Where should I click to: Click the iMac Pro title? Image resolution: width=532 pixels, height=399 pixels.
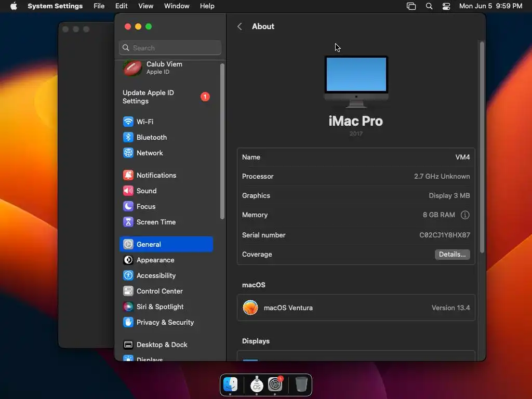[x=355, y=121]
